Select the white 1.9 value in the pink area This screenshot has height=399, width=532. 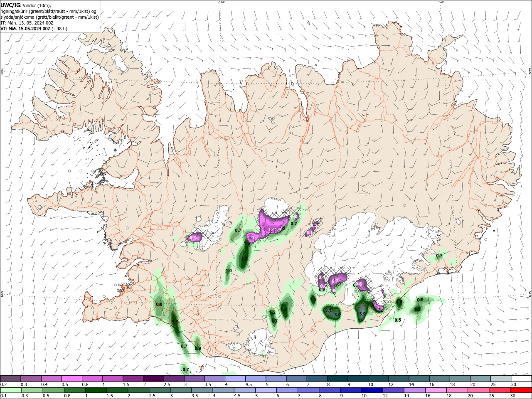[251, 238]
